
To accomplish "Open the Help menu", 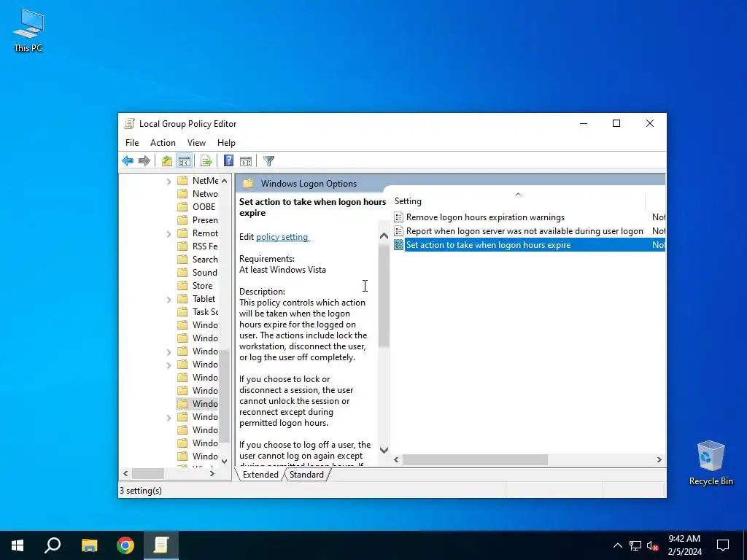I will 226,143.
